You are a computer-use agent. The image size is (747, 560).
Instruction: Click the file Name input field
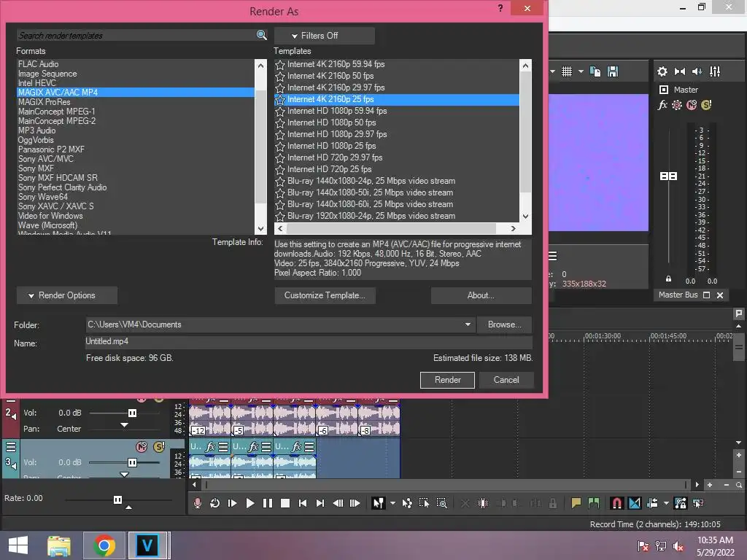tap(309, 342)
